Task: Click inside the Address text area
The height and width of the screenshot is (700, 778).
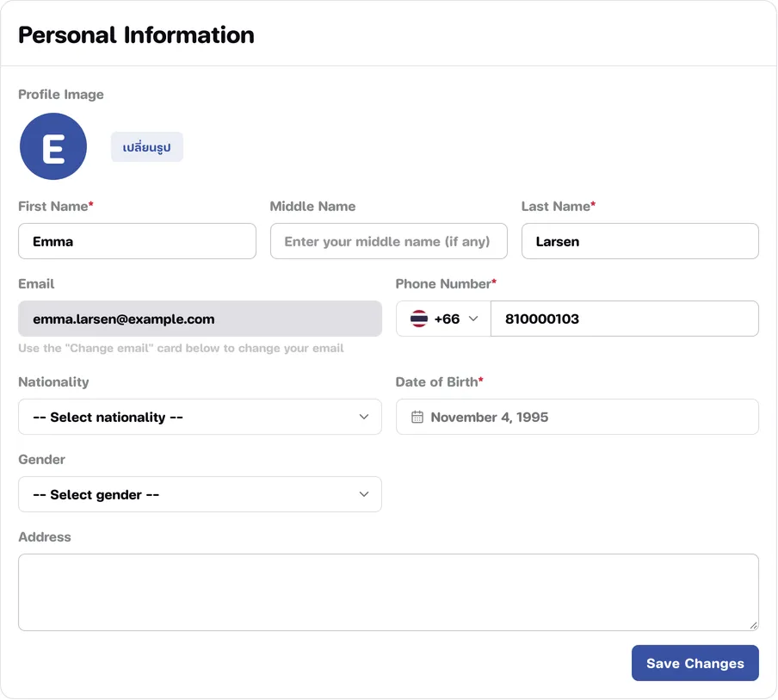Action: 388,592
